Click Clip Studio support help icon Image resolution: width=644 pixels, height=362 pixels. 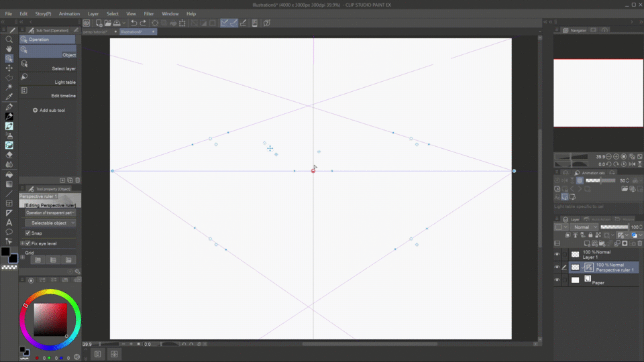267,23
